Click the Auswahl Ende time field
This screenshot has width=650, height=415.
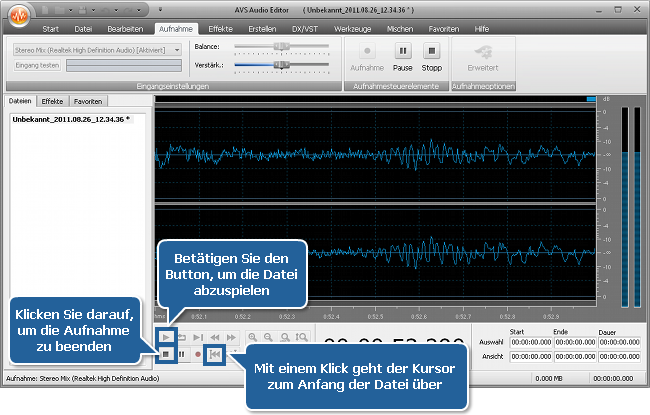pyautogui.click(x=575, y=342)
